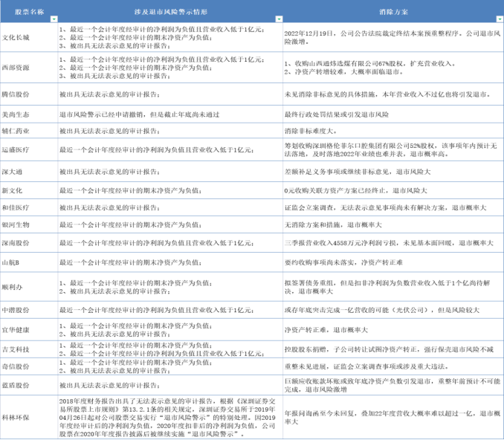The width and height of the screenshot is (504, 440).
Task: Click 中潜股份's 净利润为负值 warning cell
Action: pyautogui.click(x=170, y=310)
